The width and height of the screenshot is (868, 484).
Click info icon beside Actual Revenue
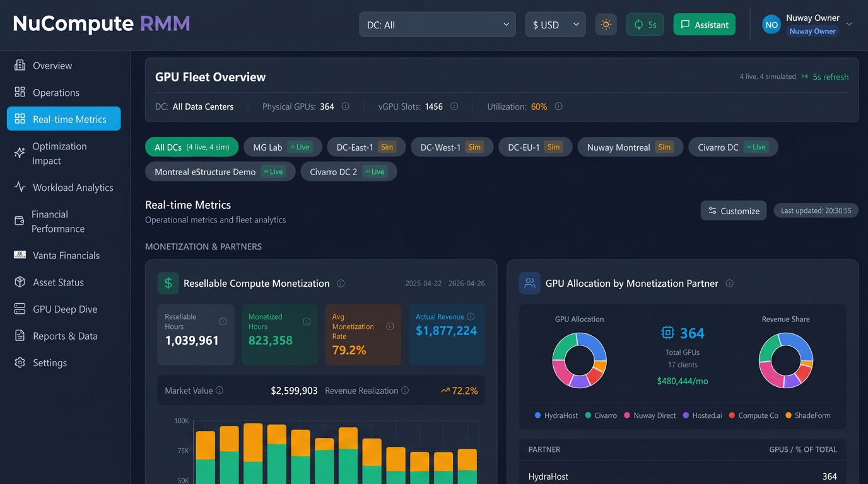click(471, 316)
